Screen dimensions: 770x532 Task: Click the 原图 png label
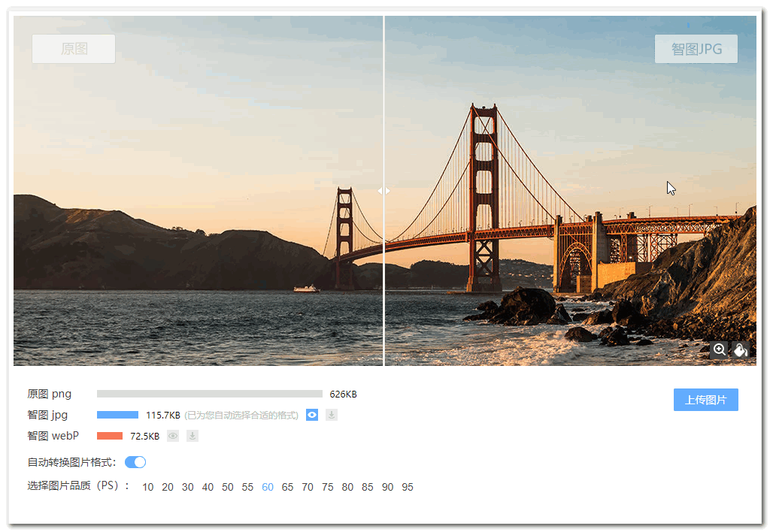click(49, 394)
